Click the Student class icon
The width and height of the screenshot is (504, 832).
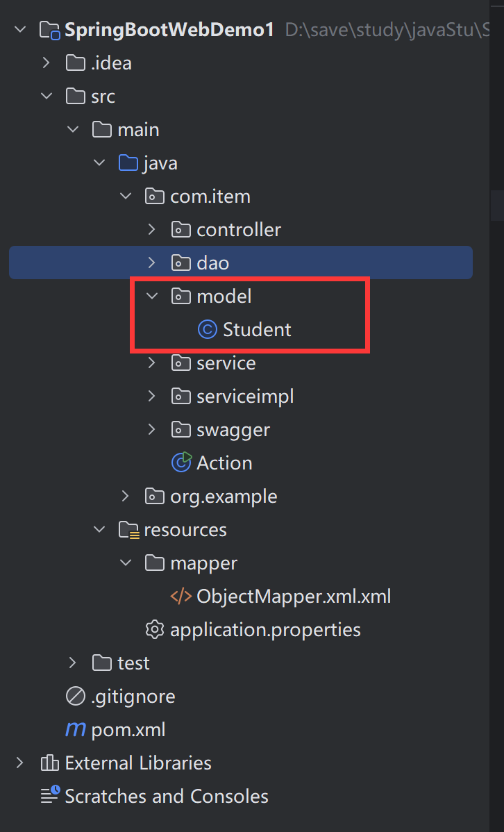pyautogui.click(x=208, y=330)
